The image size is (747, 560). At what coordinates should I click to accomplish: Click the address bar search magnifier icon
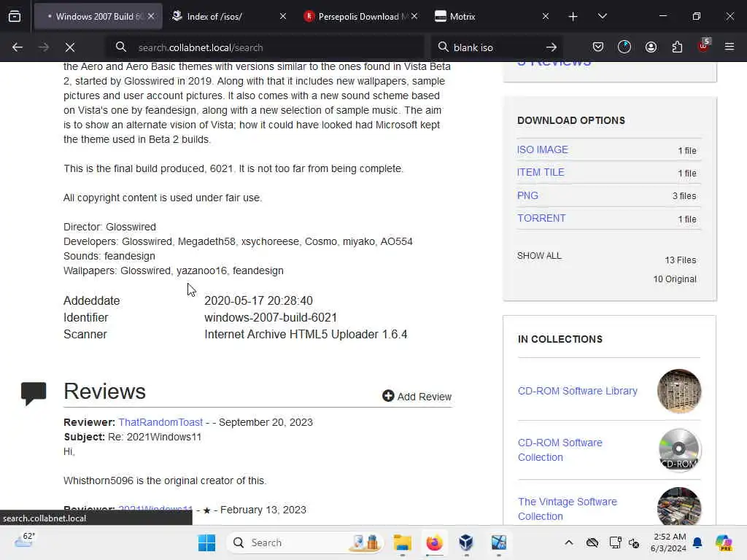coord(121,47)
